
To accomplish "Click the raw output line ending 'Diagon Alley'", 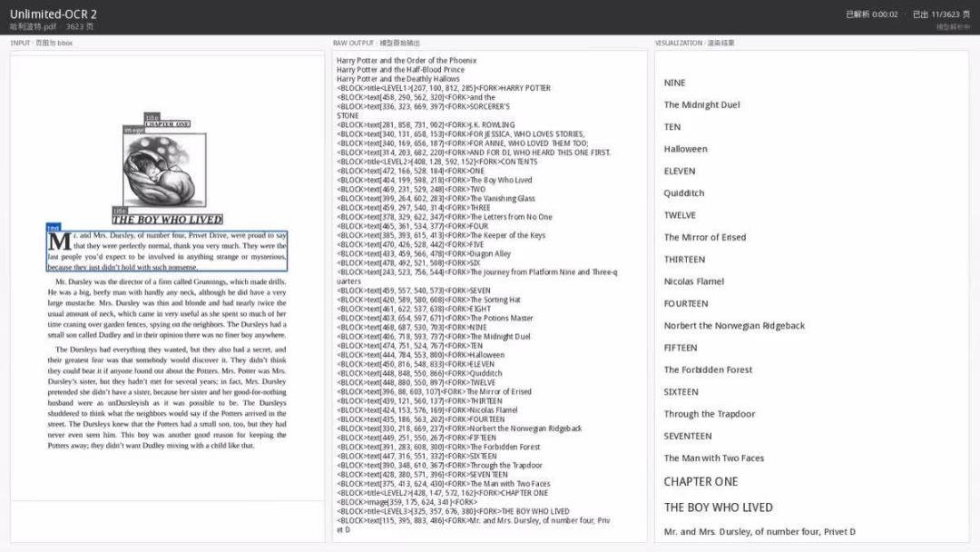I will coord(424,254).
